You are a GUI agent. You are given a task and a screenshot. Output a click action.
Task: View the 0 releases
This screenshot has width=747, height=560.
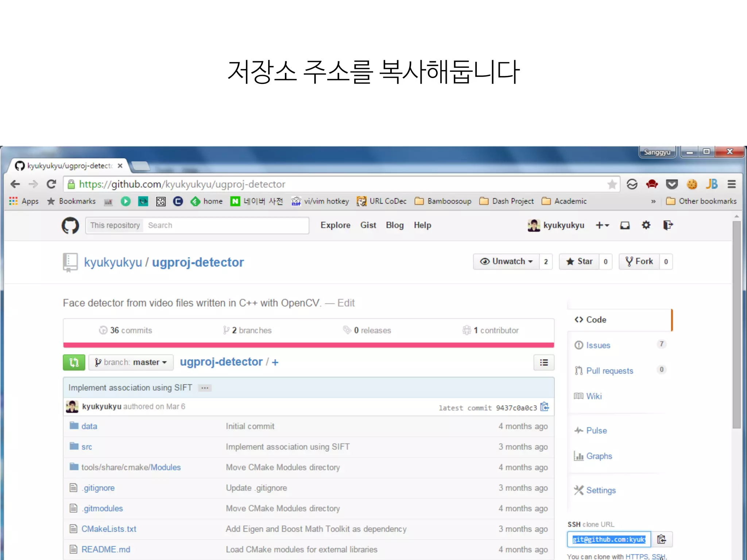(367, 330)
